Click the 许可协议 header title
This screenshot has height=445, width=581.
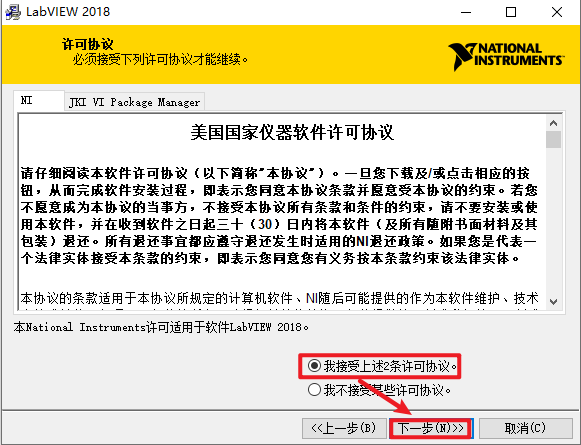87,44
